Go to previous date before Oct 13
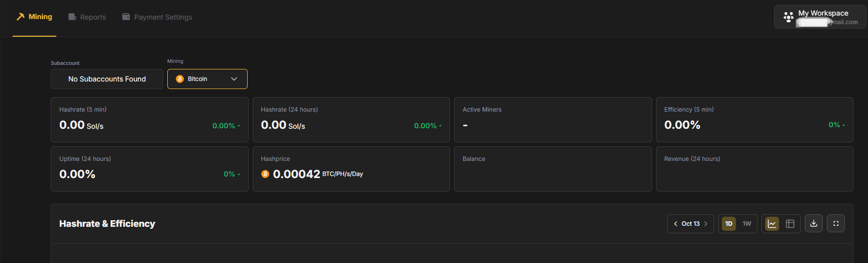The image size is (868, 263). [676, 224]
